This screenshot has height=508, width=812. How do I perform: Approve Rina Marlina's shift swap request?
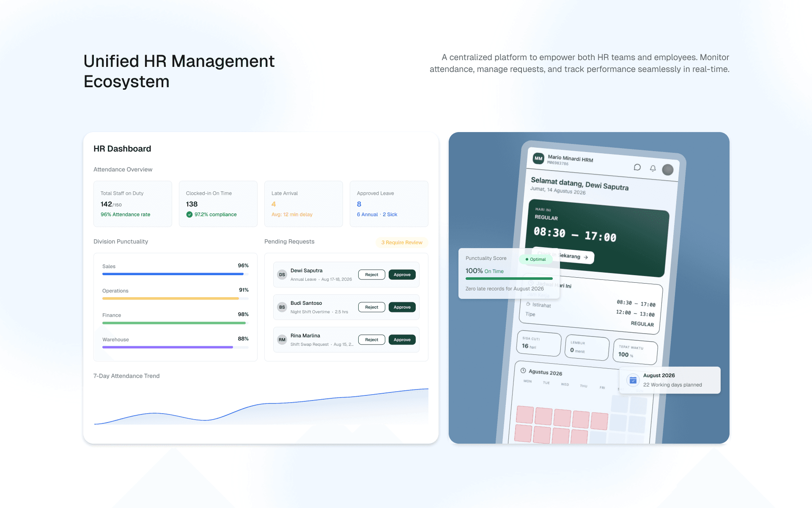(402, 340)
